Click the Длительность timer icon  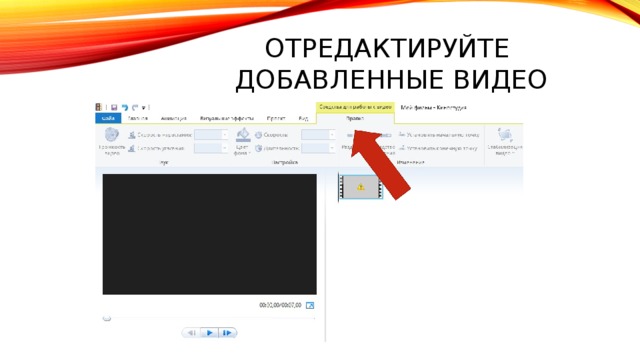[x=258, y=148]
